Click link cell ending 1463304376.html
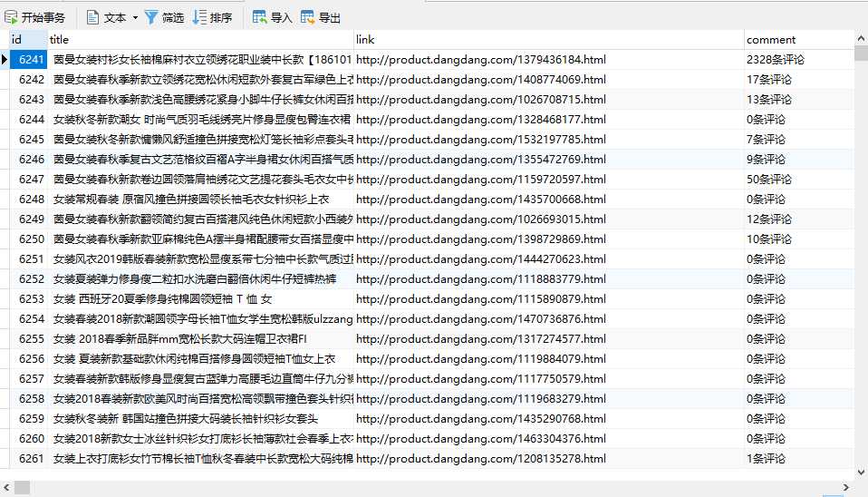 tap(548, 438)
